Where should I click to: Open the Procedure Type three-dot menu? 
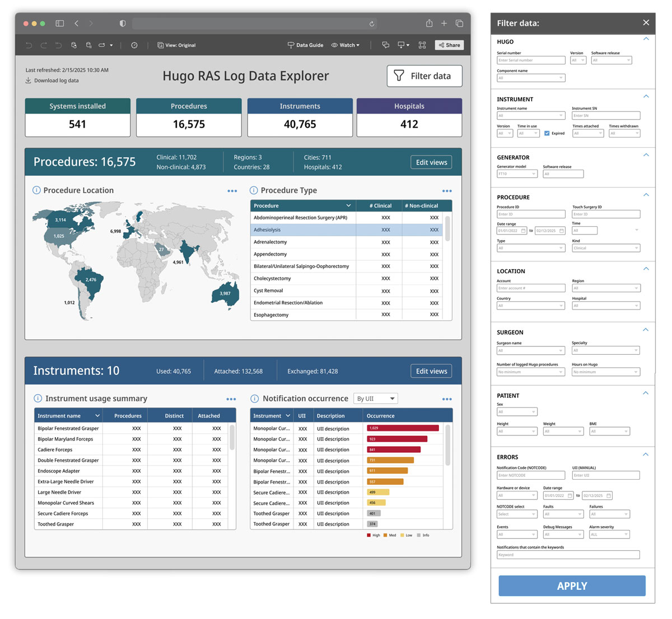click(447, 191)
